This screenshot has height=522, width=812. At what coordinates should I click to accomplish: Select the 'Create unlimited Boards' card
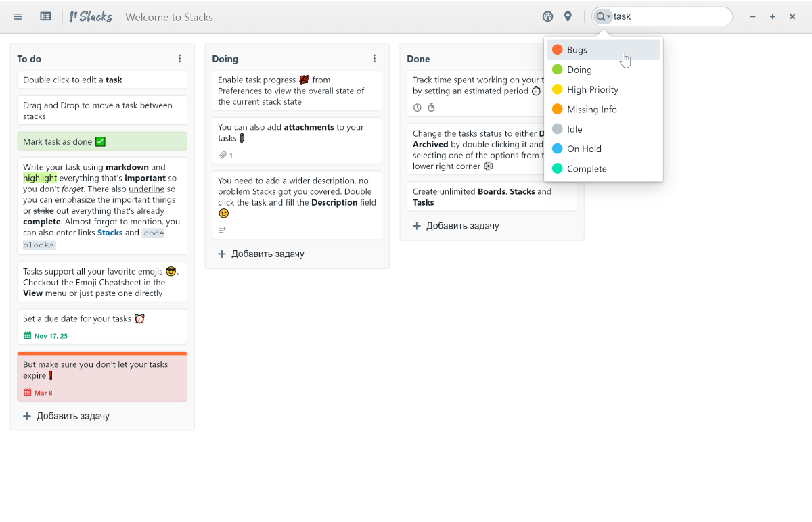[x=492, y=197]
